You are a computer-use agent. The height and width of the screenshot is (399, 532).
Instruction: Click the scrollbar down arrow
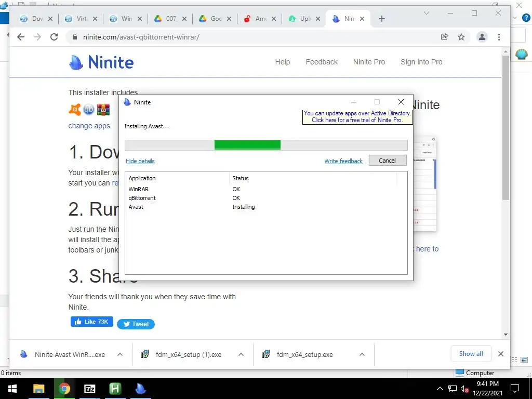[x=506, y=335]
